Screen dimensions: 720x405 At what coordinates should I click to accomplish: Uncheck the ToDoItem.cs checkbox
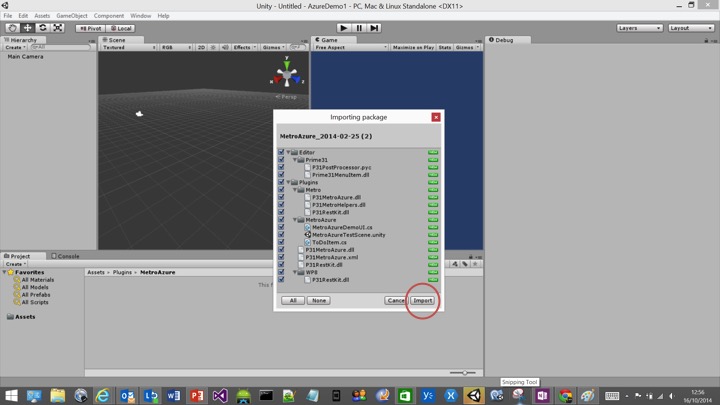click(x=281, y=242)
